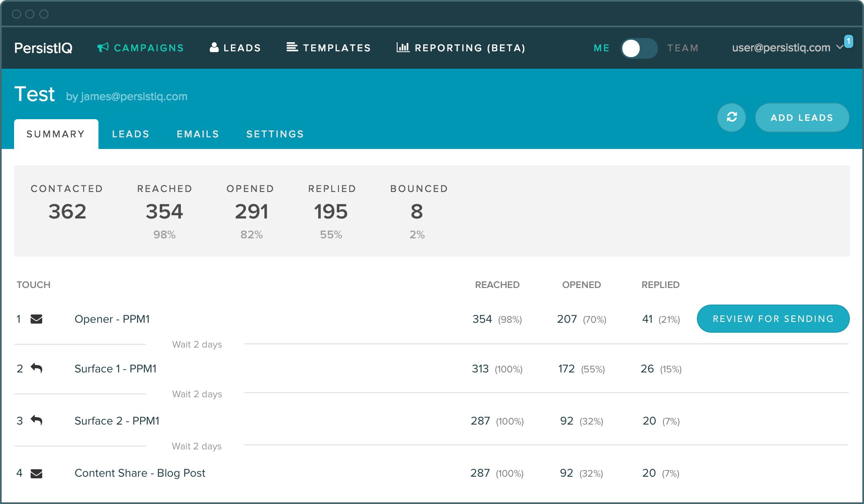The height and width of the screenshot is (504, 864).
Task: Click the notification badge showing 1
Action: [x=849, y=41]
